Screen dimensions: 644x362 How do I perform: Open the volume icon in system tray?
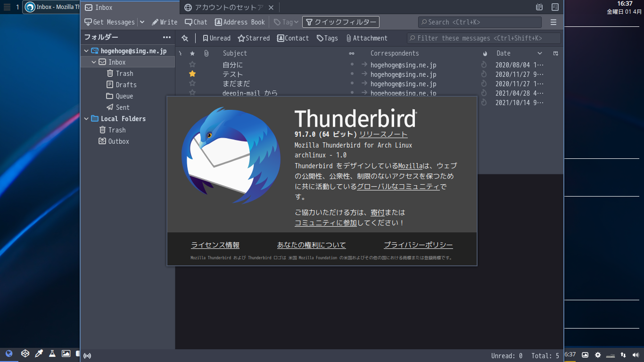click(636, 355)
